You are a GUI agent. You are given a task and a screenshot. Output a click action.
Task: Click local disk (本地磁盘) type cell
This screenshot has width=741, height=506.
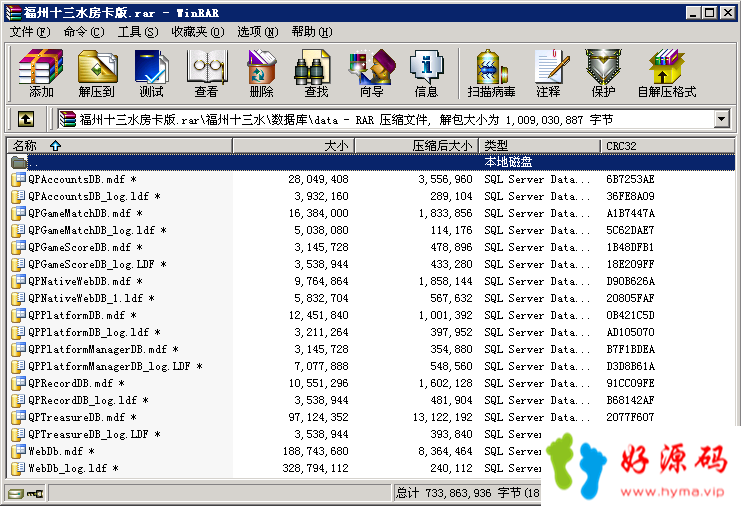[508, 162]
